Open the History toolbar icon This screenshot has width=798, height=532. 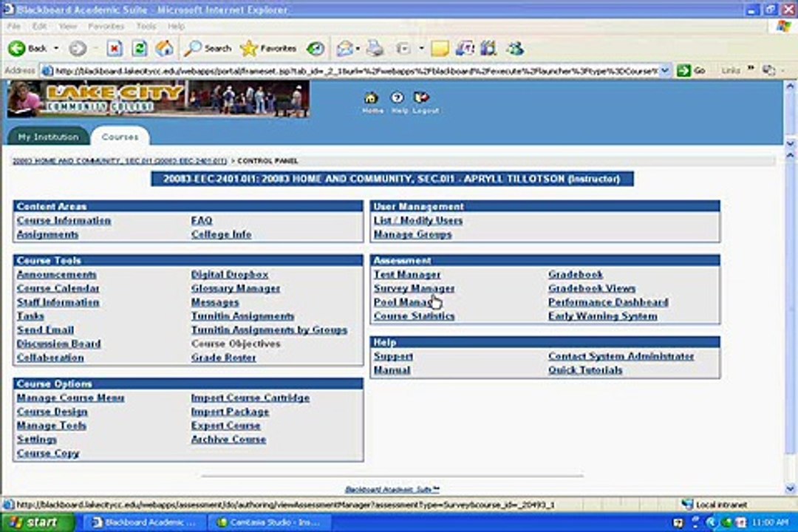point(316,48)
